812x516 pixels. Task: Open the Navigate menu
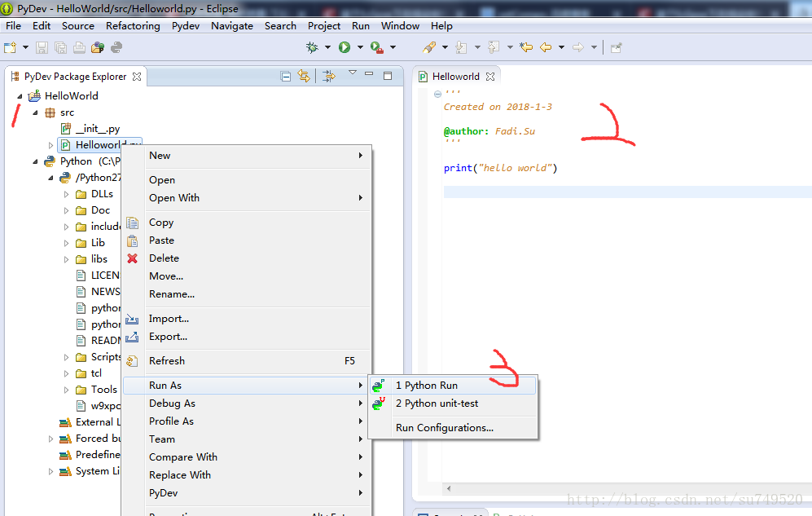point(232,26)
